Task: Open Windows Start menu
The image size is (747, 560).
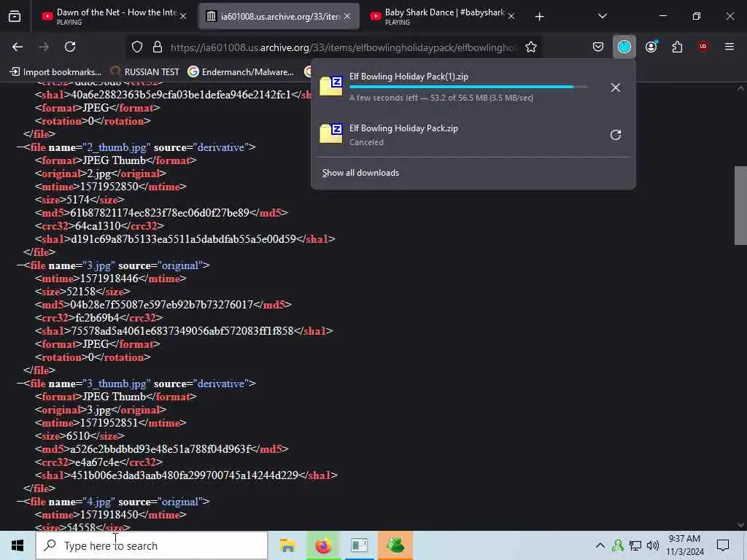Action: tap(18, 545)
